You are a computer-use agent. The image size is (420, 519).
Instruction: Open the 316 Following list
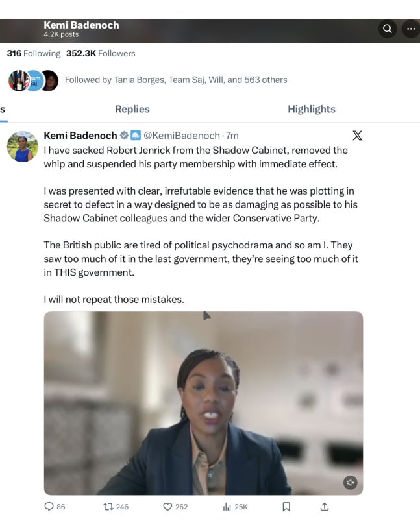34,53
